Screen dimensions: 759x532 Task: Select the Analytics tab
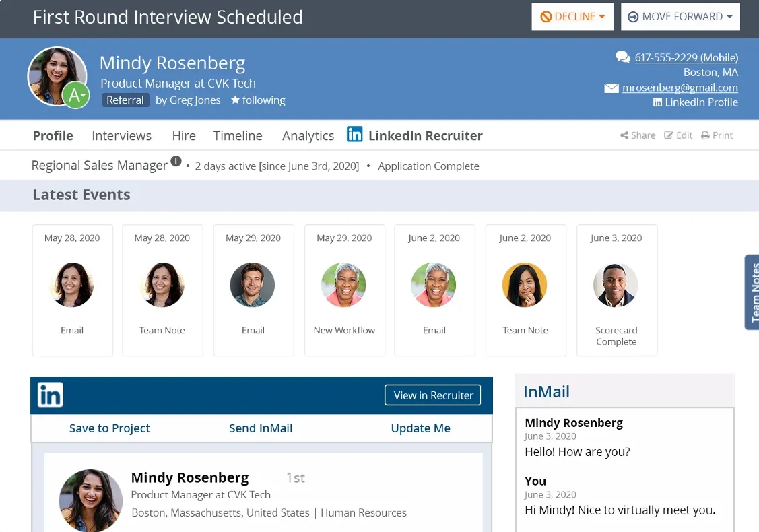[x=308, y=135]
